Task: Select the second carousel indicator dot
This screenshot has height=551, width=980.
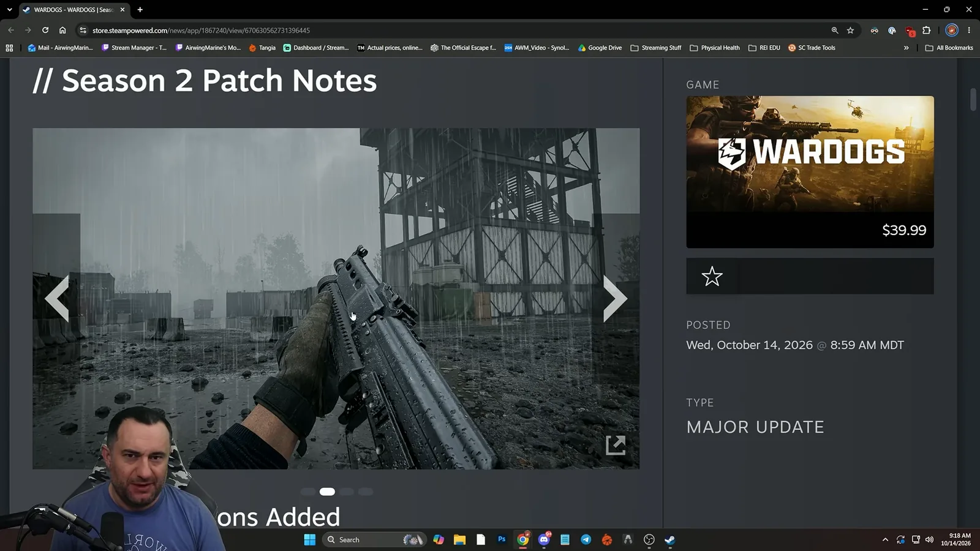Action: point(327,492)
